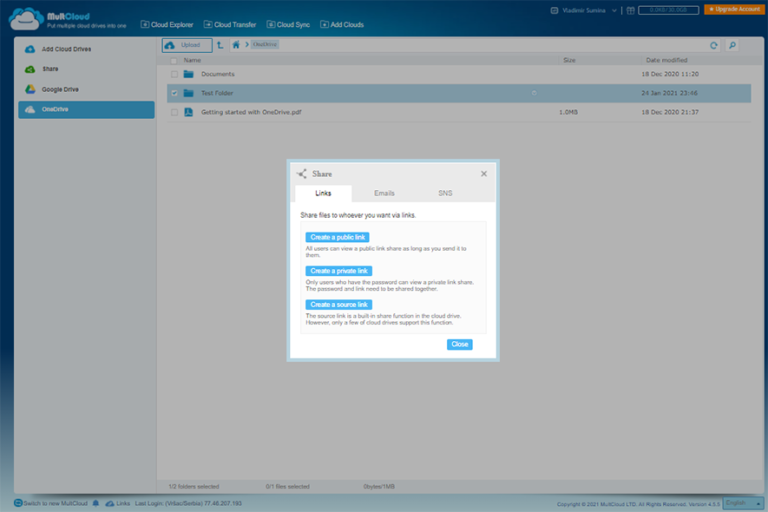
Task: Click the Switch to new MultCloud icon
Action: (18, 503)
